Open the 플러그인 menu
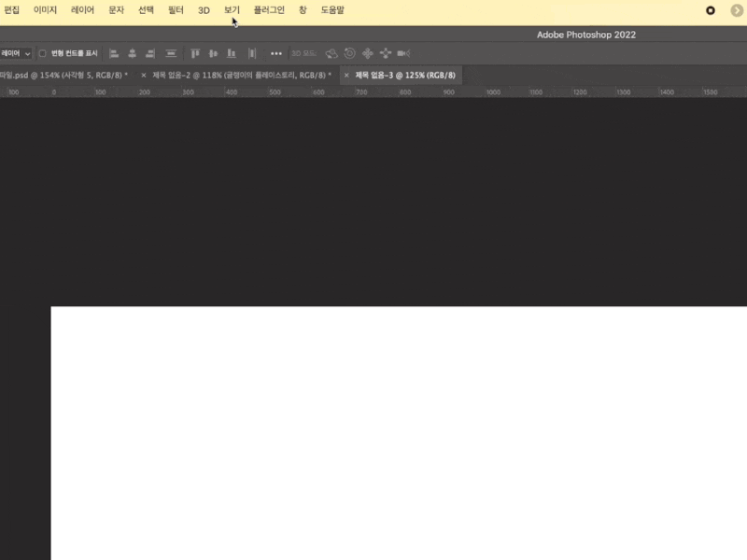Image resolution: width=747 pixels, height=560 pixels. (269, 10)
